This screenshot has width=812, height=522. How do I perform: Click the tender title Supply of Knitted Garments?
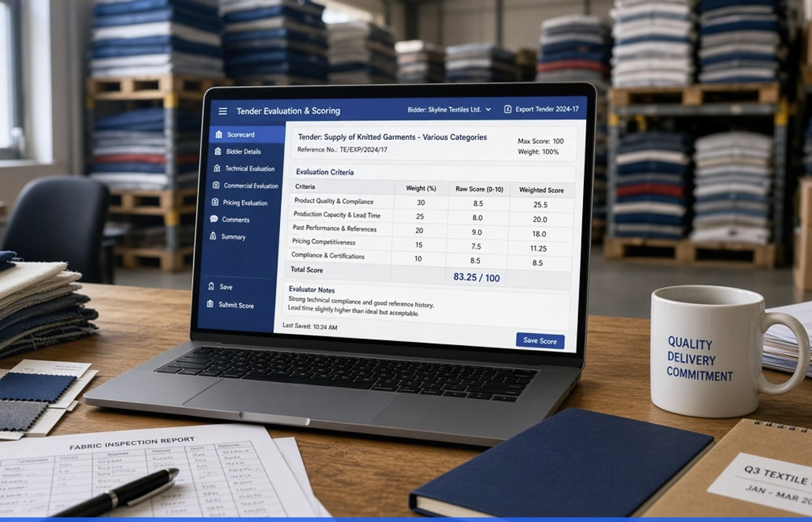pyautogui.click(x=393, y=137)
